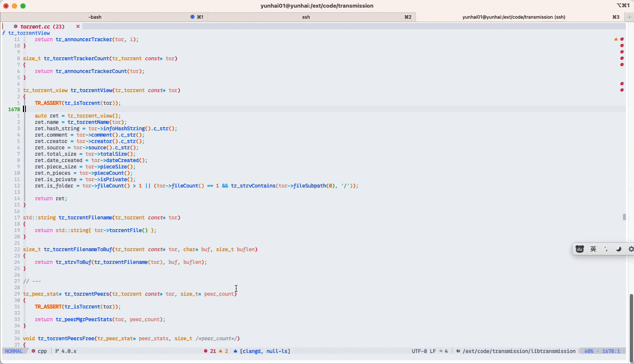Screen dimensions: 634x364
Task: Click the cpp filetype icon in statusline
Action: click(33, 351)
